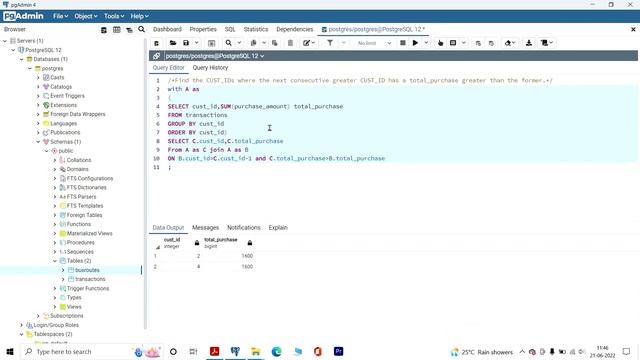Open Premiere Pro from the taskbar

pyautogui.click(x=338, y=351)
